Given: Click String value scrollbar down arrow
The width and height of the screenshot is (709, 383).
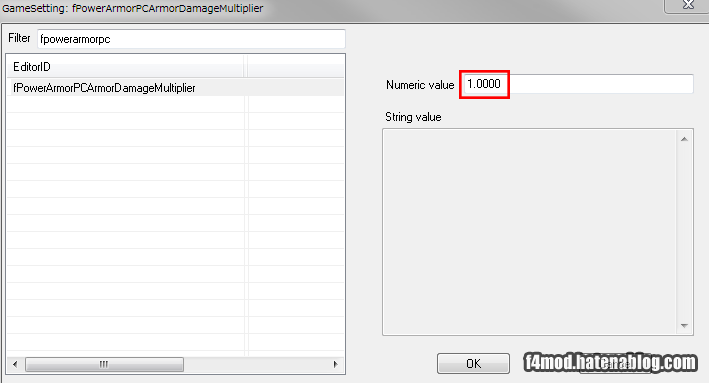Looking at the screenshot, I should pyautogui.click(x=684, y=326).
